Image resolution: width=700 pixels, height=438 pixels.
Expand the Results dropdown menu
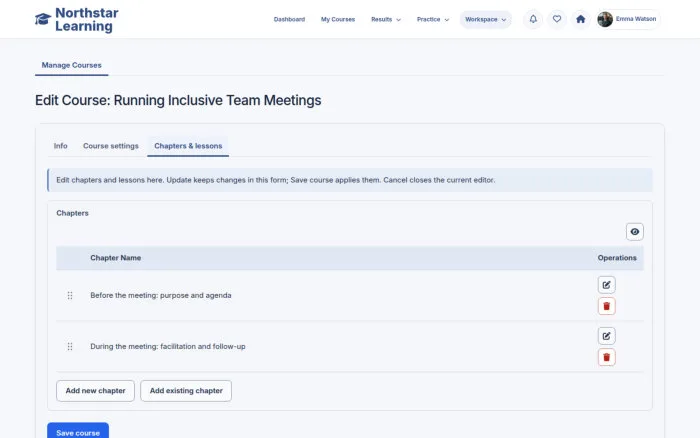(386, 20)
